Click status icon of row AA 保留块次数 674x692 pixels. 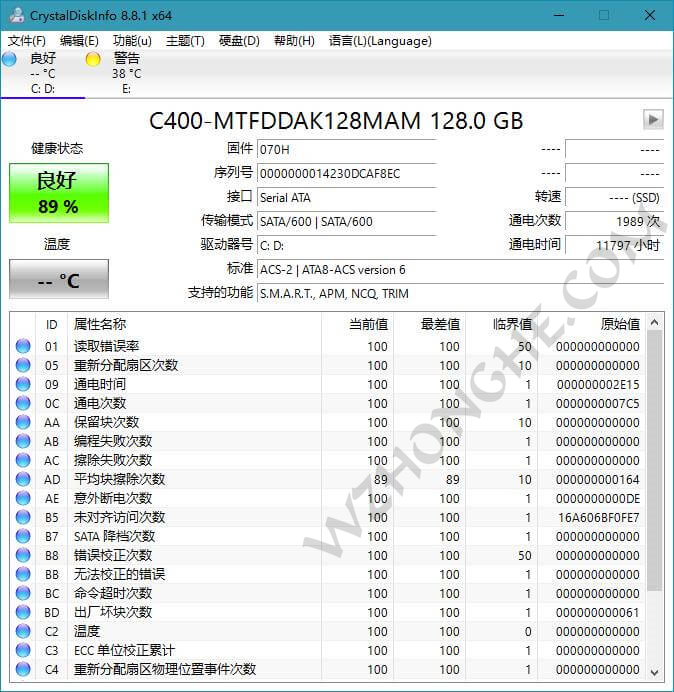click(x=23, y=422)
